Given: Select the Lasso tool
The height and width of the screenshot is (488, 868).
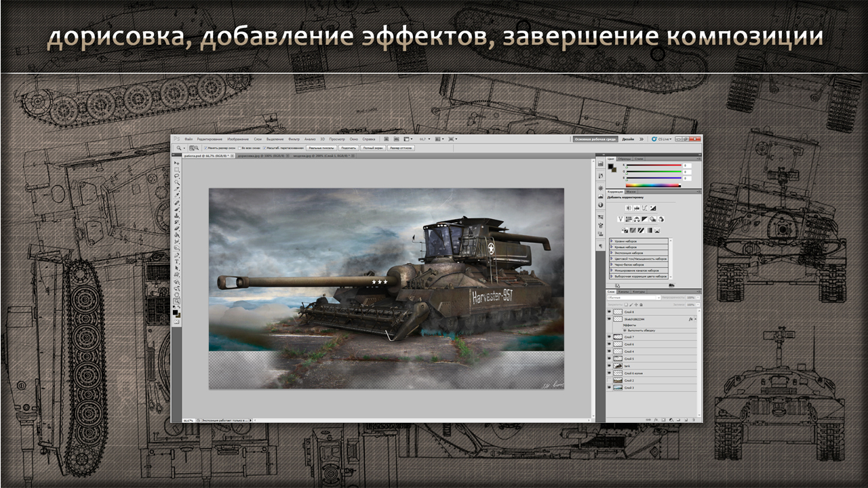Looking at the screenshot, I should pyautogui.click(x=177, y=176).
